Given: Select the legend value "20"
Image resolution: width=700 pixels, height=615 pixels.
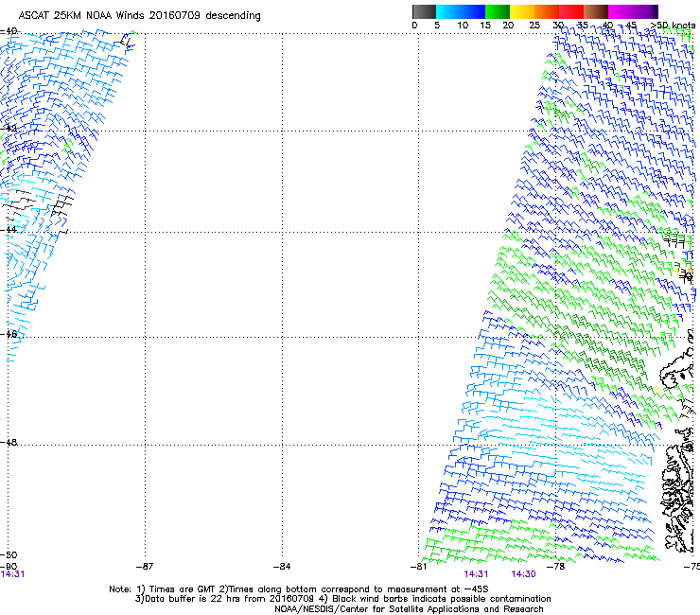Looking at the screenshot, I should pos(508,26).
